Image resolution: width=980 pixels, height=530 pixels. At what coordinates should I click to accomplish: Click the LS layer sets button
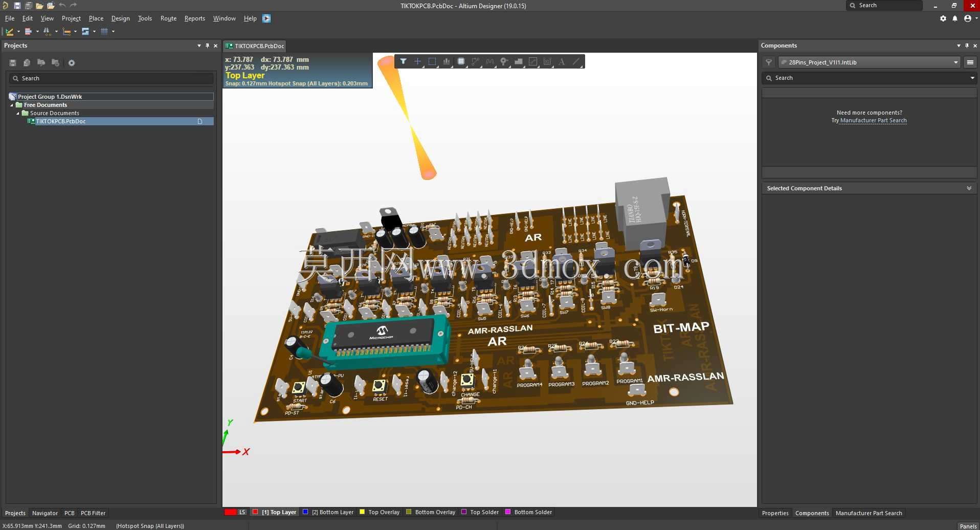(242, 512)
